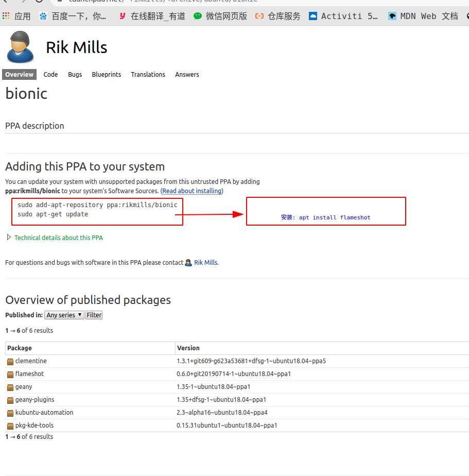
Task: Click the Rik Mills avatar picture
Action: (x=20, y=47)
